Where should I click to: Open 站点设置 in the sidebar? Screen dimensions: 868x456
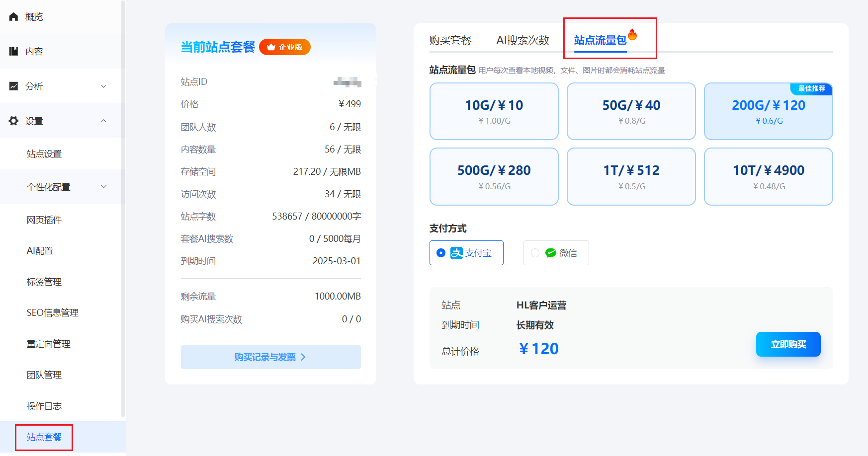(x=44, y=154)
